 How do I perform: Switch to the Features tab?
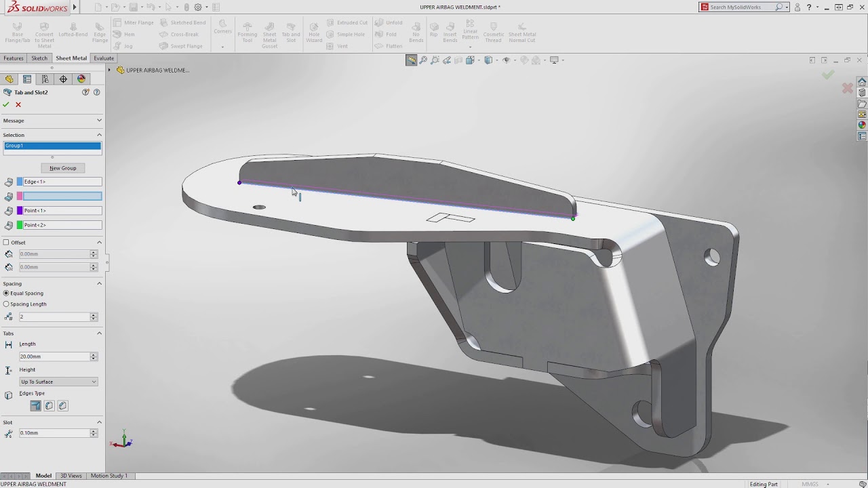(x=14, y=58)
